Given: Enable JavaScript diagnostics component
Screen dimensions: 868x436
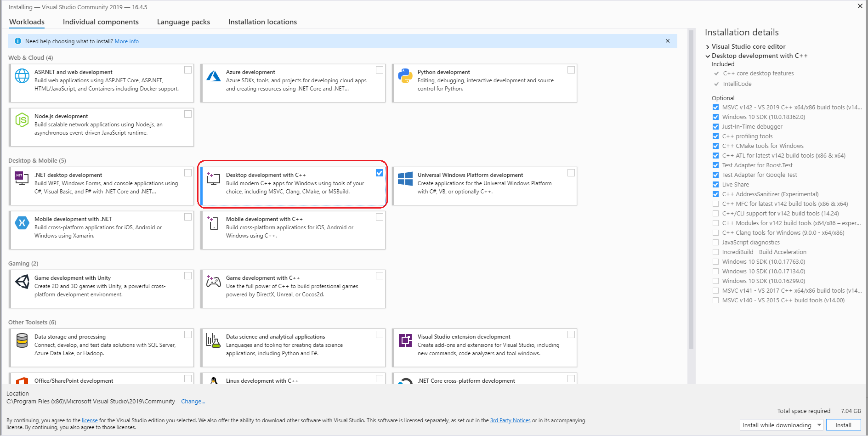Looking at the screenshot, I should [715, 243].
